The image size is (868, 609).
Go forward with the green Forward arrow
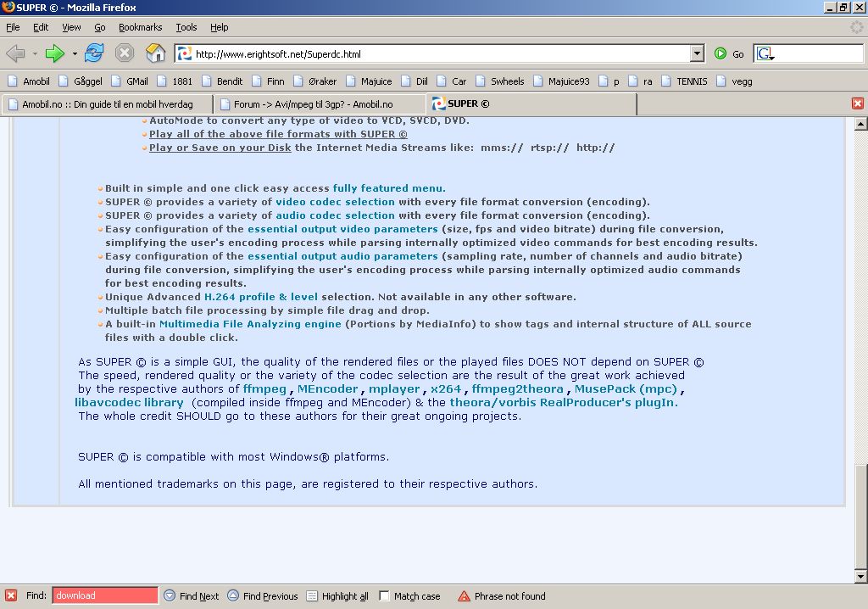(x=55, y=53)
